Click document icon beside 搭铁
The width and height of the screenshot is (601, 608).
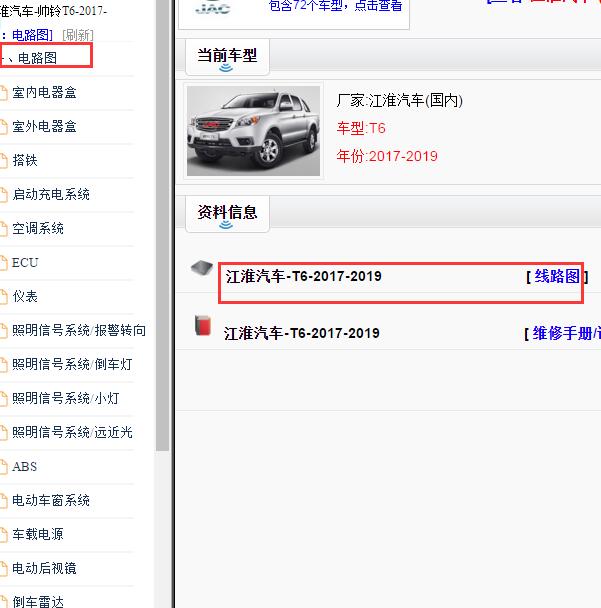click(3, 161)
